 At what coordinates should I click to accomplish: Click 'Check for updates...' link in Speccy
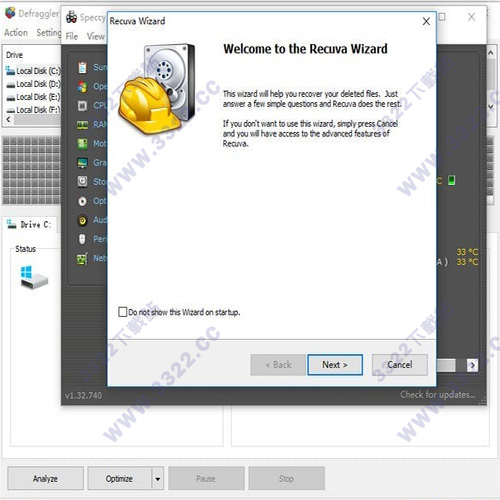click(x=438, y=395)
